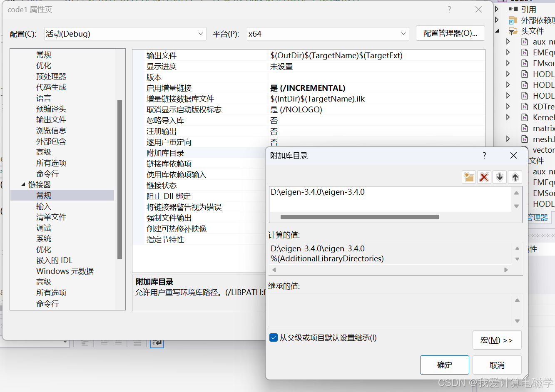Expand the mesh header tree item
The image size is (555, 392).
pos(508,139)
